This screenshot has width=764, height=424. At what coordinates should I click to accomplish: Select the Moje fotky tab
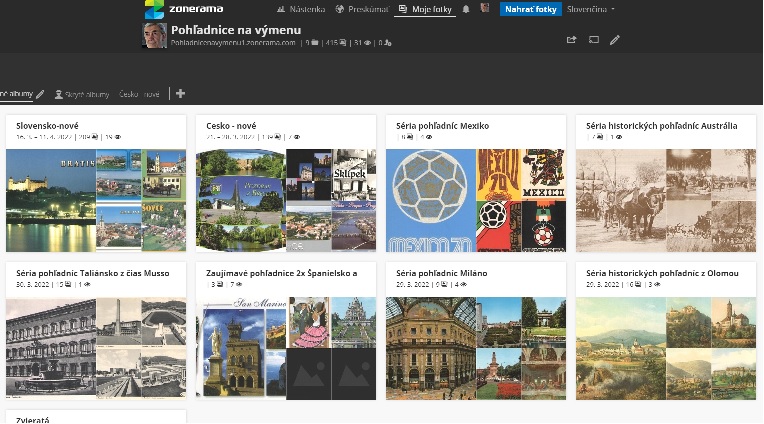(x=424, y=9)
